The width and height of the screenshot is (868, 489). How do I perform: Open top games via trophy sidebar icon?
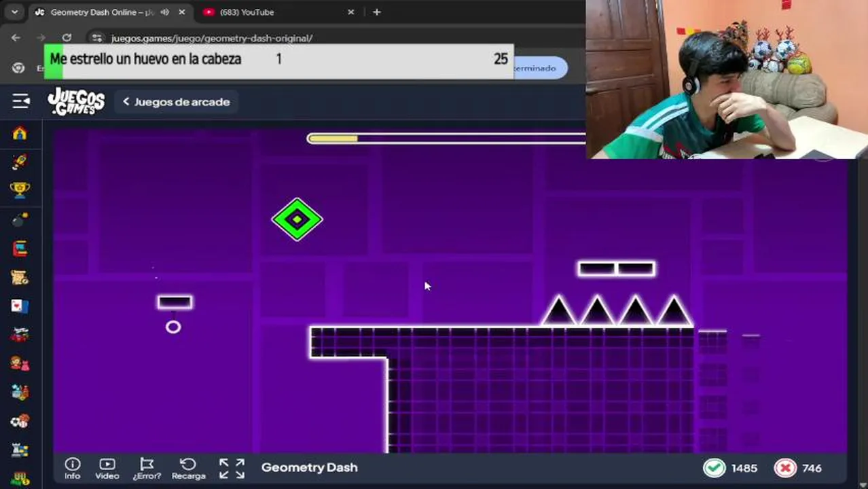click(20, 191)
